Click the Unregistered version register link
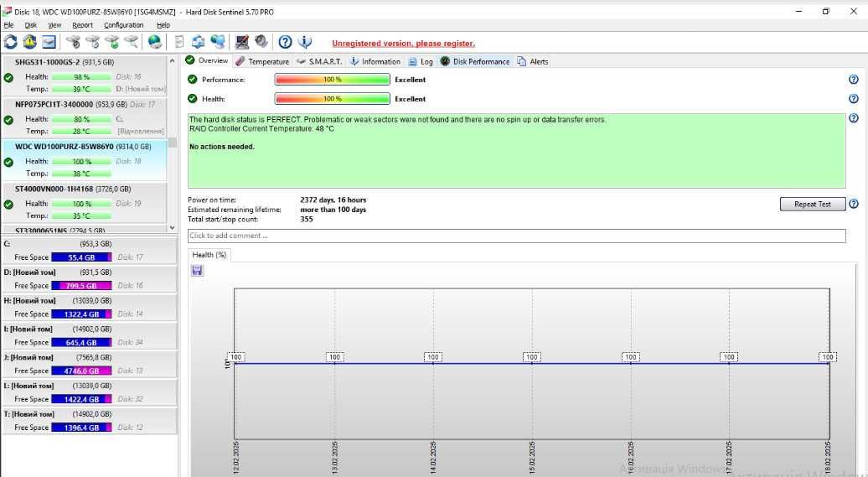This screenshot has height=477, width=868. 403,44
